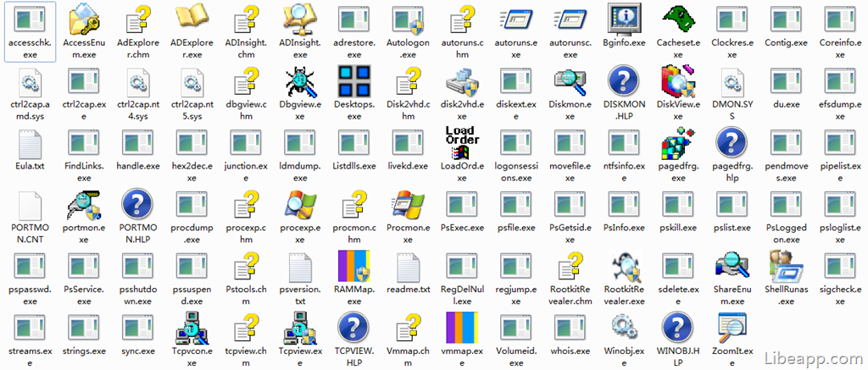Click ShellRunas.exe users icon
This screenshot has height=370, width=868.
[786, 267]
